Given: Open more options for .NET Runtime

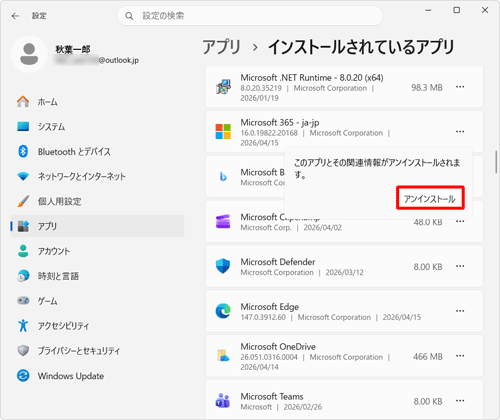Looking at the screenshot, I should 460,87.
